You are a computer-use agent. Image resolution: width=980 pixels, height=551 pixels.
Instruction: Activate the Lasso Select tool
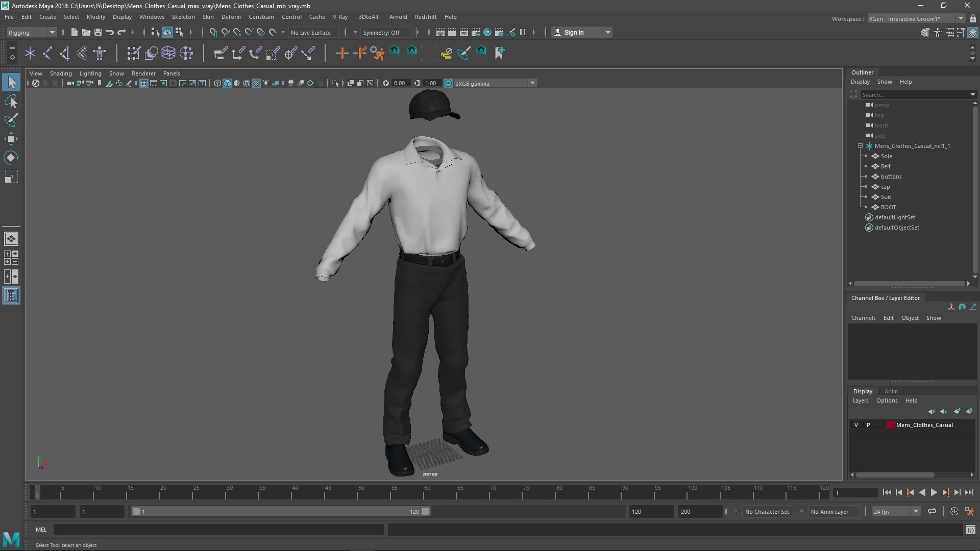tap(11, 102)
